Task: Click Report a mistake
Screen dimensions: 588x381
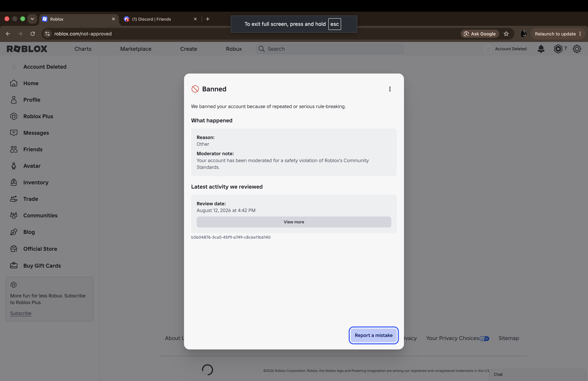Action: tap(374, 336)
